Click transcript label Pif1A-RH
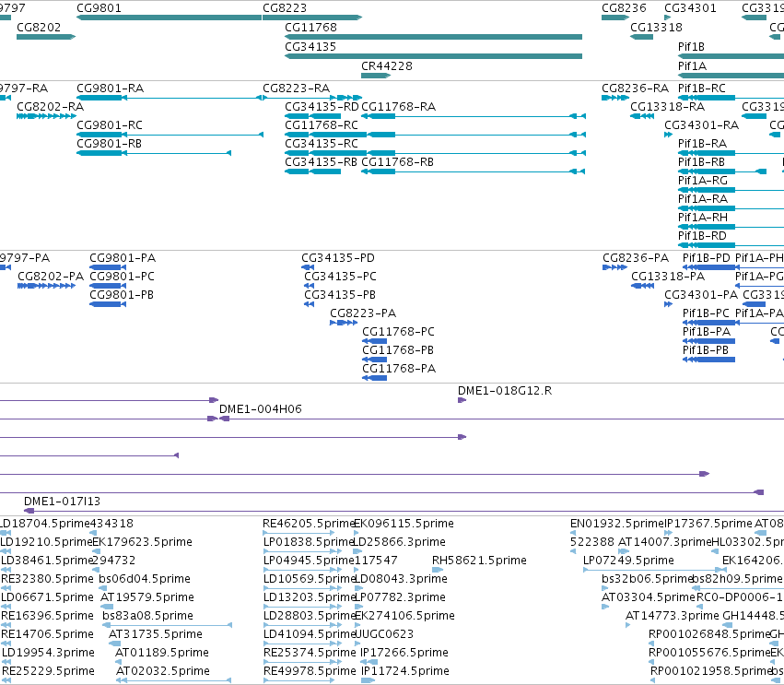The height and width of the screenshot is (685, 784). tap(703, 218)
